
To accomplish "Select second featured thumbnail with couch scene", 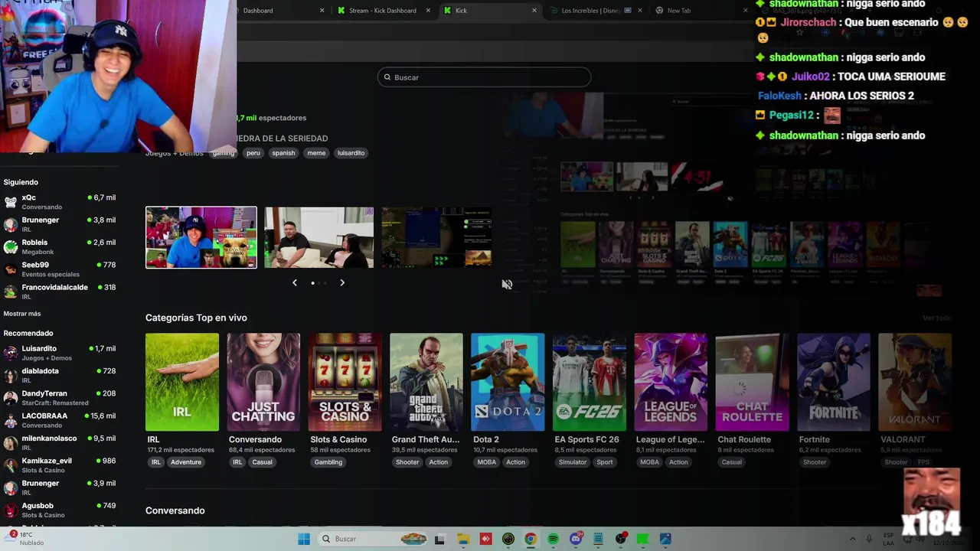I will [x=318, y=237].
